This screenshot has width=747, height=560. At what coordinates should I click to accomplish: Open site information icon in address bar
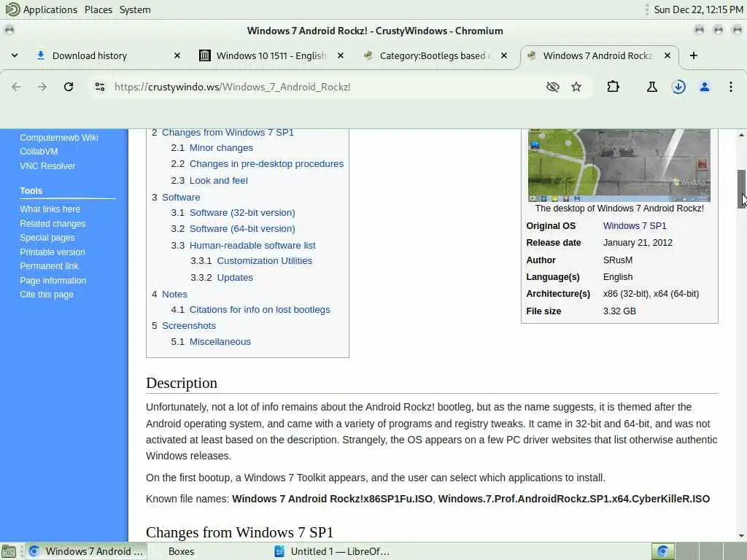click(x=99, y=87)
